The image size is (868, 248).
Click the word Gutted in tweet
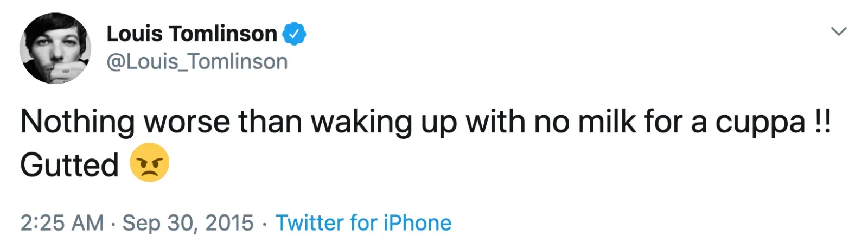tap(69, 165)
